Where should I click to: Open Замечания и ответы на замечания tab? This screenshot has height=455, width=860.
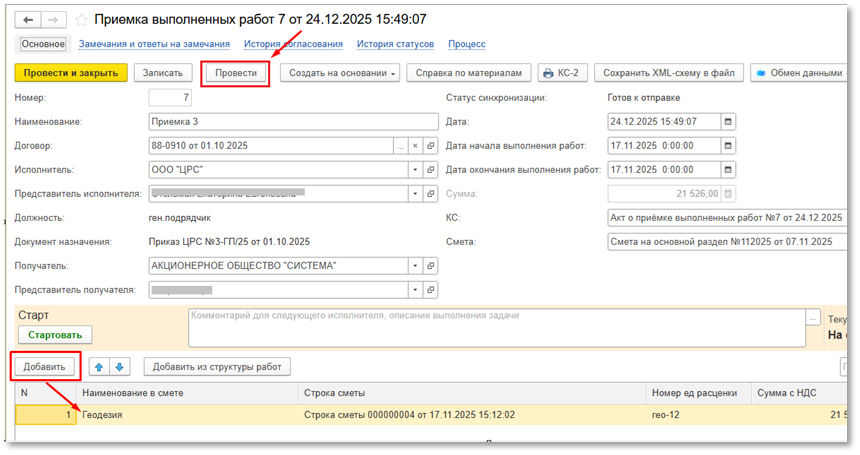tap(154, 44)
